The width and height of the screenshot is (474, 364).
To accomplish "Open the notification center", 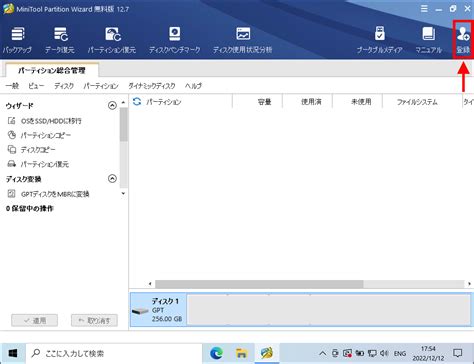I will pyautogui.click(x=458, y=353).
